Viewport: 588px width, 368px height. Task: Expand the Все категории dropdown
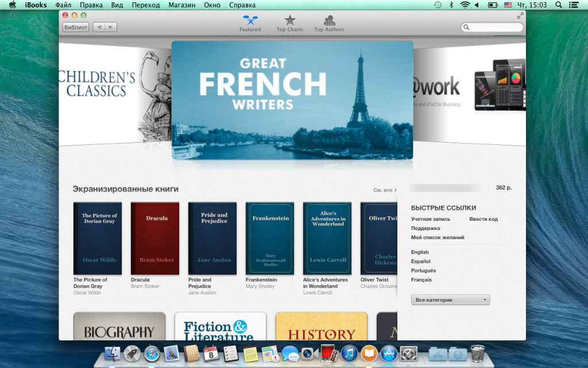pyautogui.click(x=450, y=300)
